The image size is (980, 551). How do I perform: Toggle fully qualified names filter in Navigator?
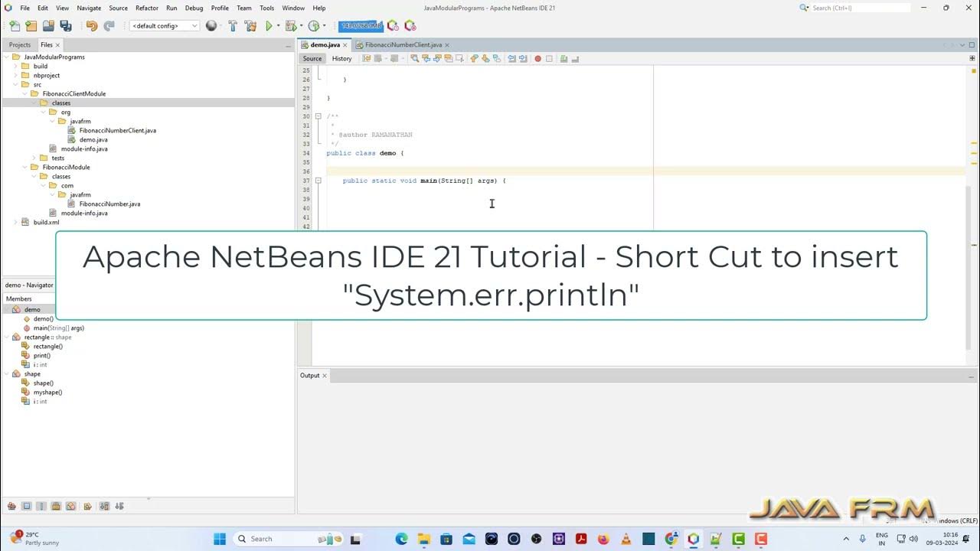pyautogui.click(x=87, y=506)
